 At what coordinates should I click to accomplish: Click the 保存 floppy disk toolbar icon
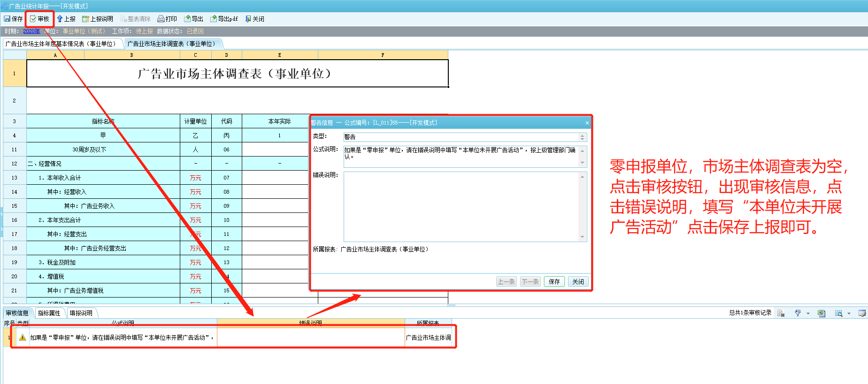click(7, 19)
